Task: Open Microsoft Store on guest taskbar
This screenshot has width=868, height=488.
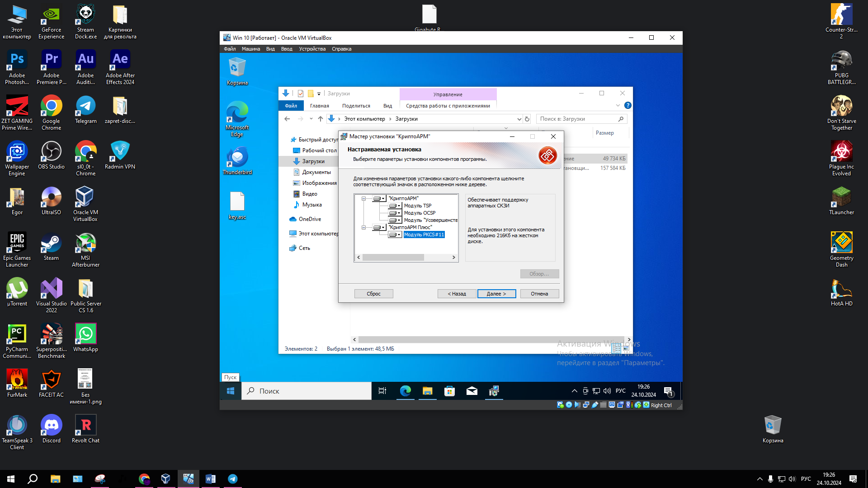Action: pyautogui.click(x=449, y=391)
